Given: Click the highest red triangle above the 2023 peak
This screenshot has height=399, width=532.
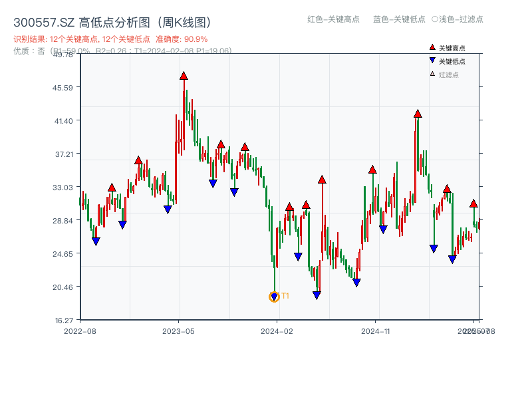Looking at the screenshot, I should pos(184,77).
